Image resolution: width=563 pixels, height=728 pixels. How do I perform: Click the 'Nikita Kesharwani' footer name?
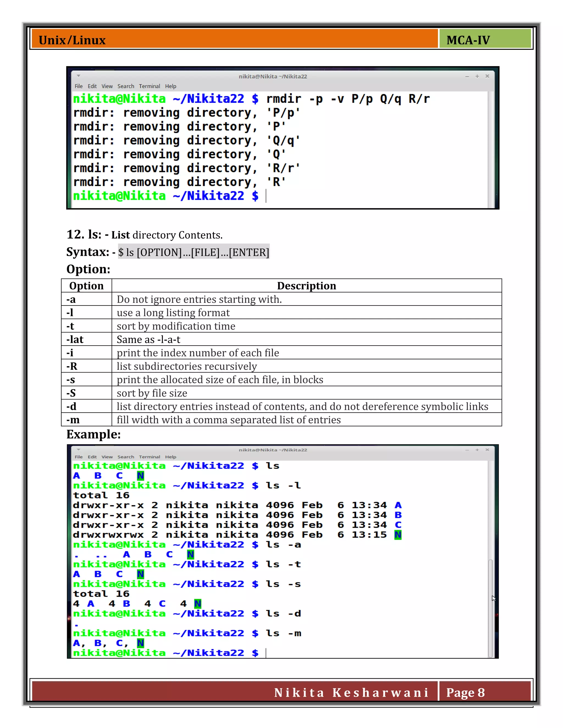pyautogui.click(x=351, y=693)
